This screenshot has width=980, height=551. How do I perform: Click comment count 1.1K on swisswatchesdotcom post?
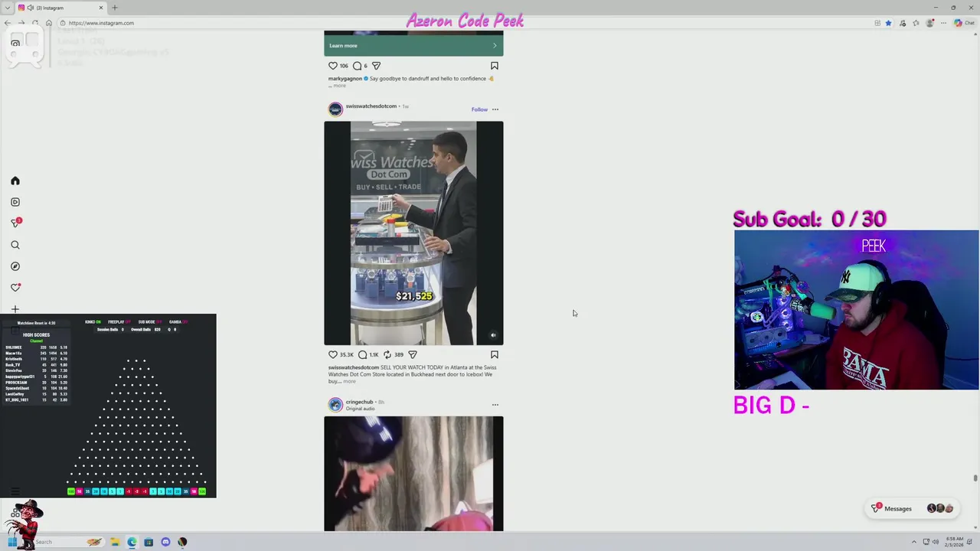point(374,354)
